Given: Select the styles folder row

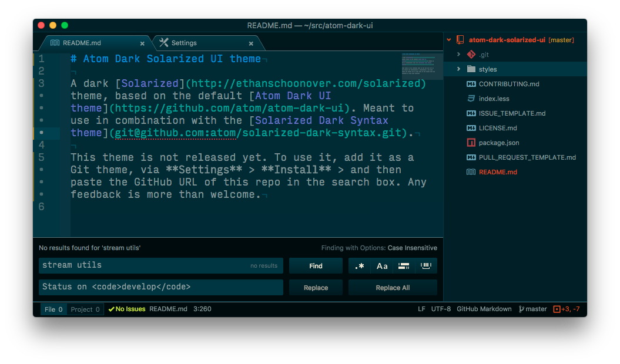Looking at the screenshot, I should (x=515, y=69).
